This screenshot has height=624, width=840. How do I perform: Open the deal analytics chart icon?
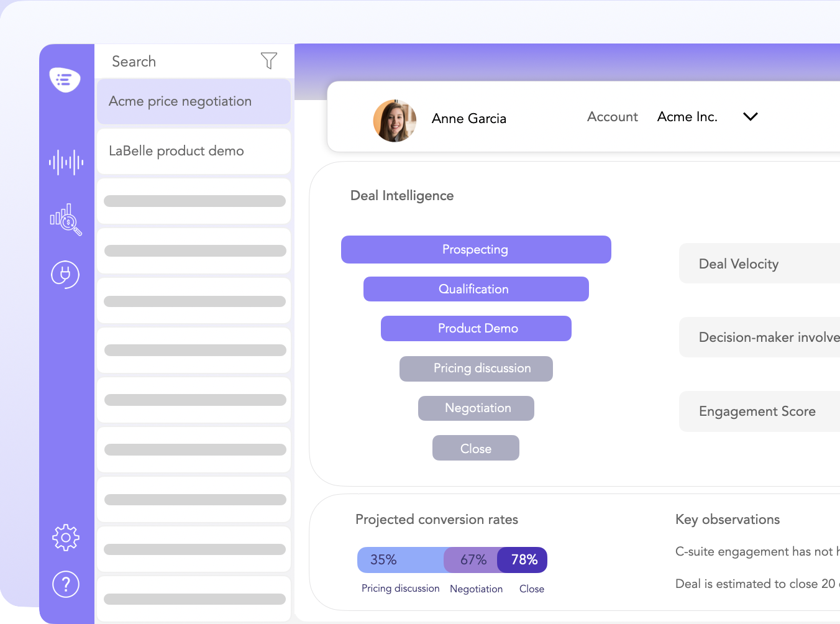pos(66,219)
